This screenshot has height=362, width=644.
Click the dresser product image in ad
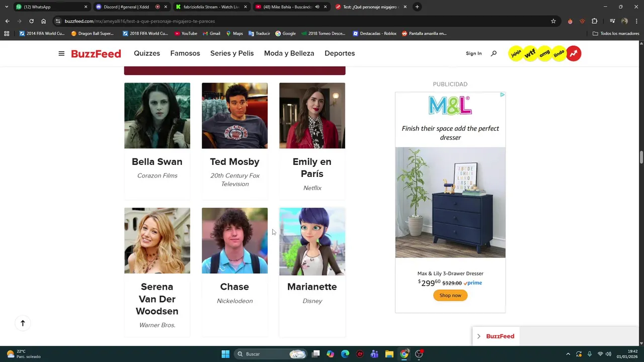click(450, 203)
